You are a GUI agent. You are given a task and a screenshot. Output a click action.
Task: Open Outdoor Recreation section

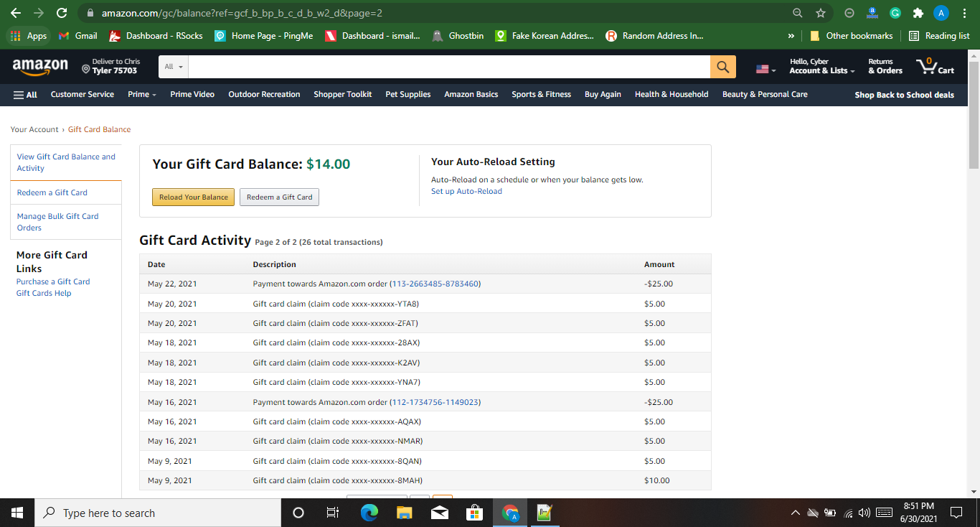(264, 94)
